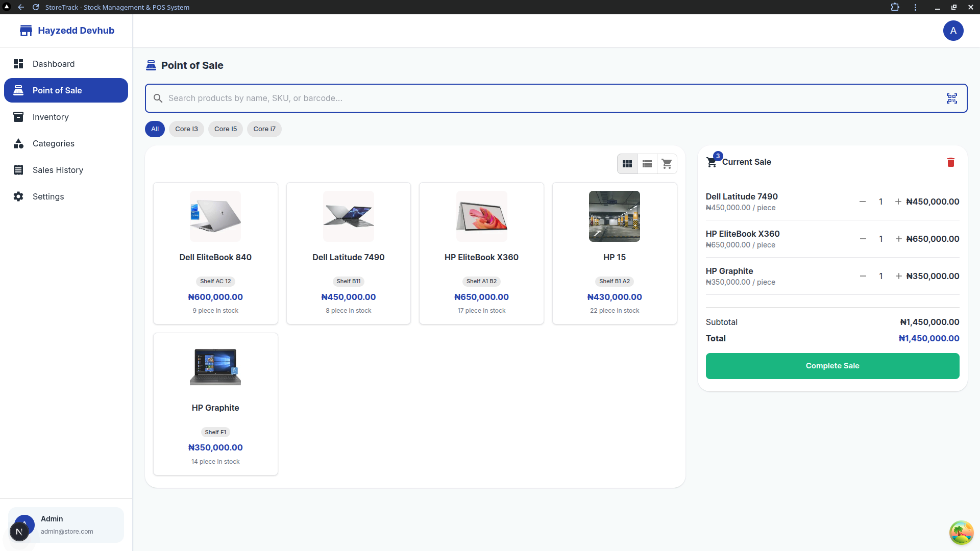Click the Categories shapes icon
Screen dimensions: 980x551
pyautogui.click(x=18, y=143)
